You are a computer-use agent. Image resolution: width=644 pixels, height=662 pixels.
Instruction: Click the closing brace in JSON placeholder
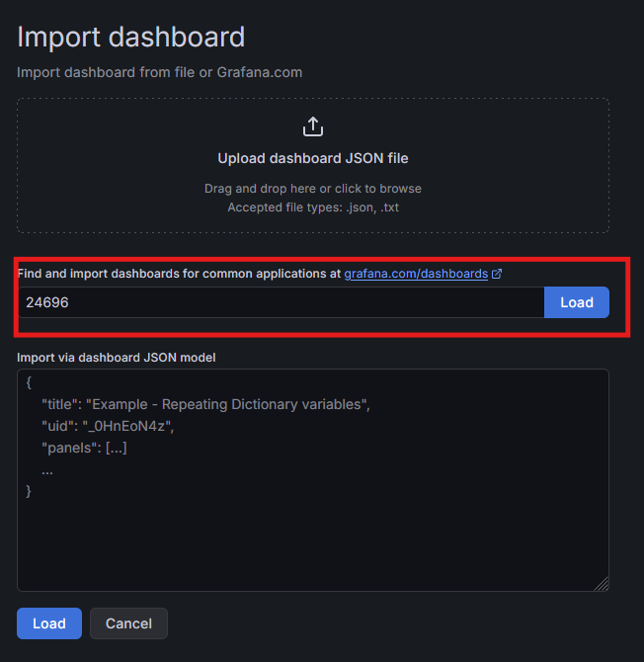coord(29,490)
